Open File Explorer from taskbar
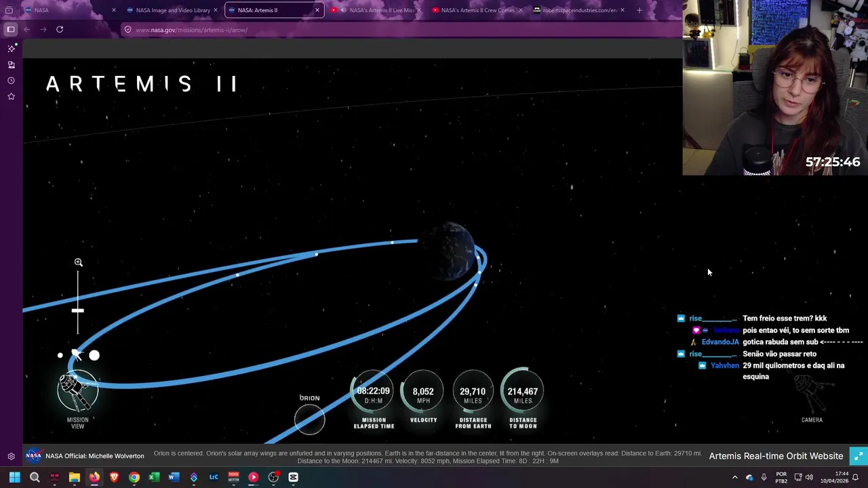Screen dimensions: 868x488 coord(75,477)
